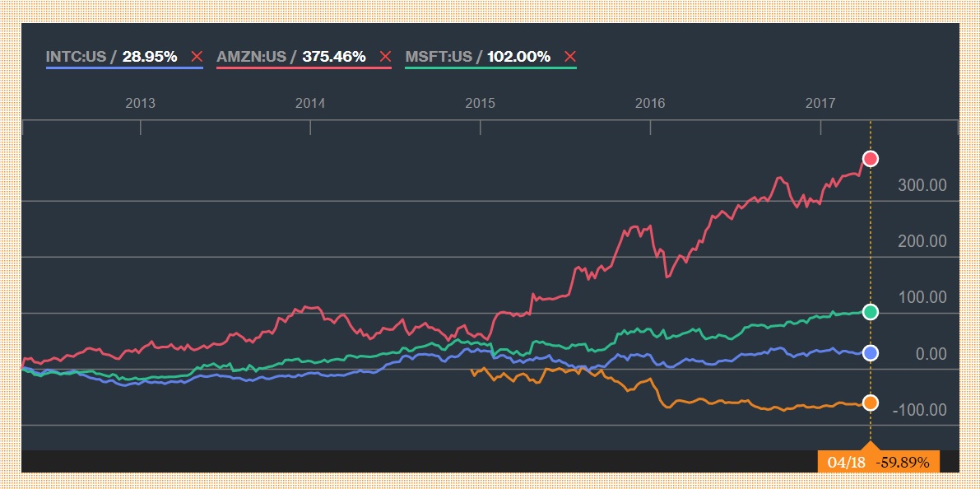Select the red AMZN endpoint marker
The height and width of the screenshot is (489, 980).
(x=870, y=159)
